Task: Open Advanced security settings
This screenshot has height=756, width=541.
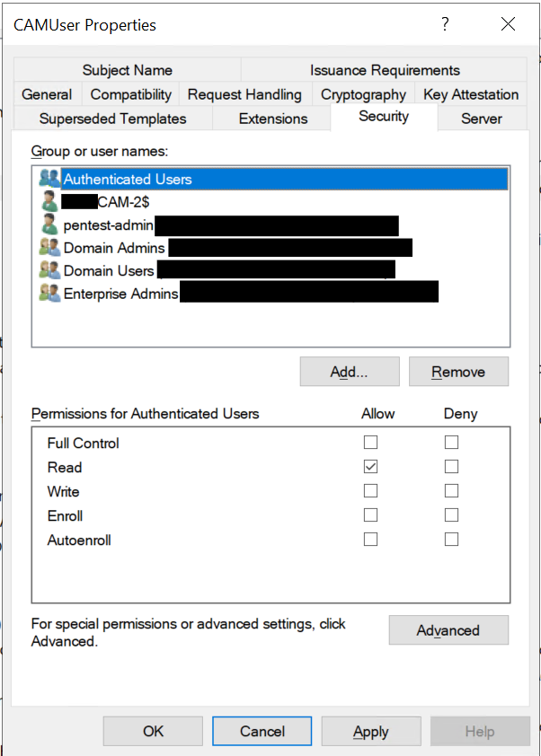Action: click(448, 630)
